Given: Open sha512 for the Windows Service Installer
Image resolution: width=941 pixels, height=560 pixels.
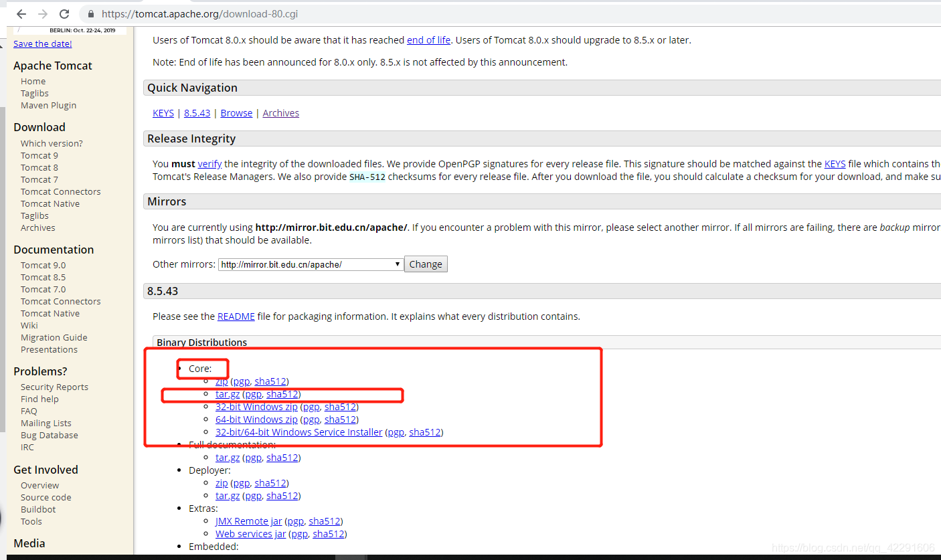Looking at the screenshot, I should (x=425, y=432).
